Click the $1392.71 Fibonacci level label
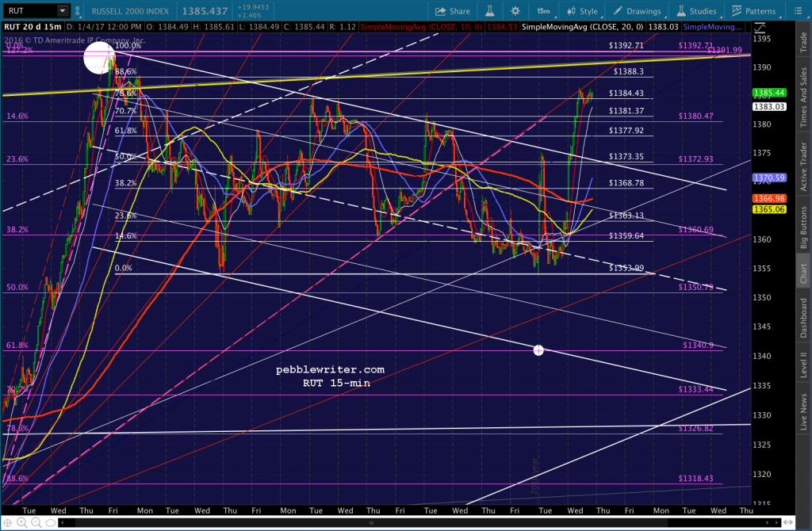This screenshot has width=812, height=531. click(x=626, y=45)
